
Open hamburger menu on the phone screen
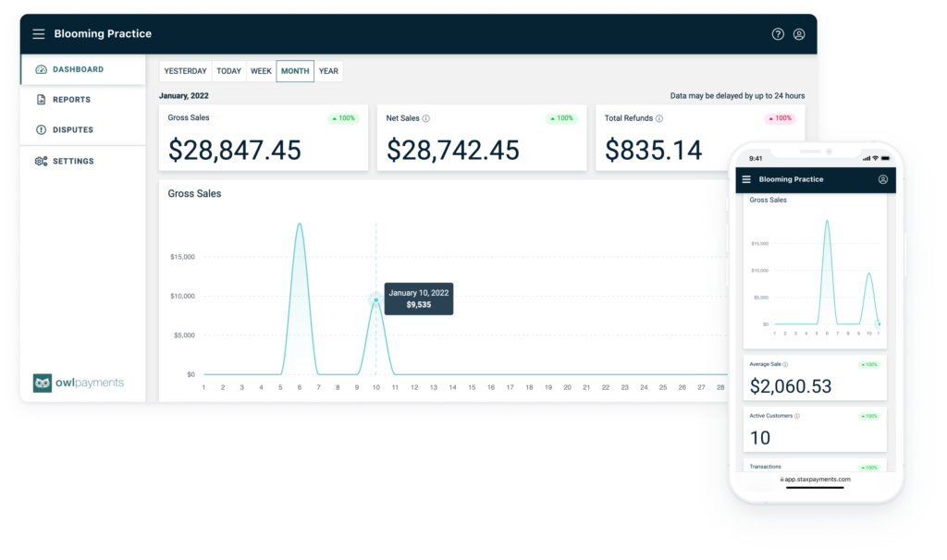[746, 179]
